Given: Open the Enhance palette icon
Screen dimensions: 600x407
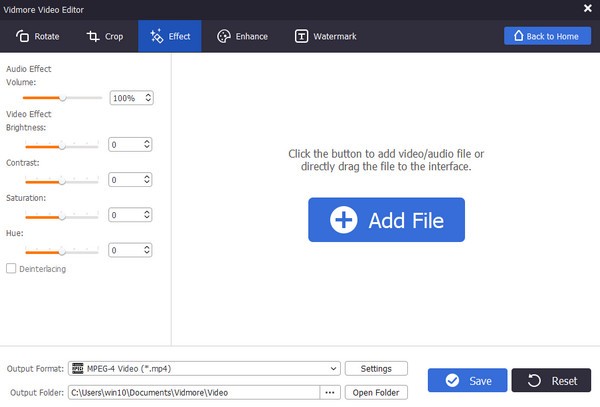Looking at the screenshot, I should [x=224, y=37].
